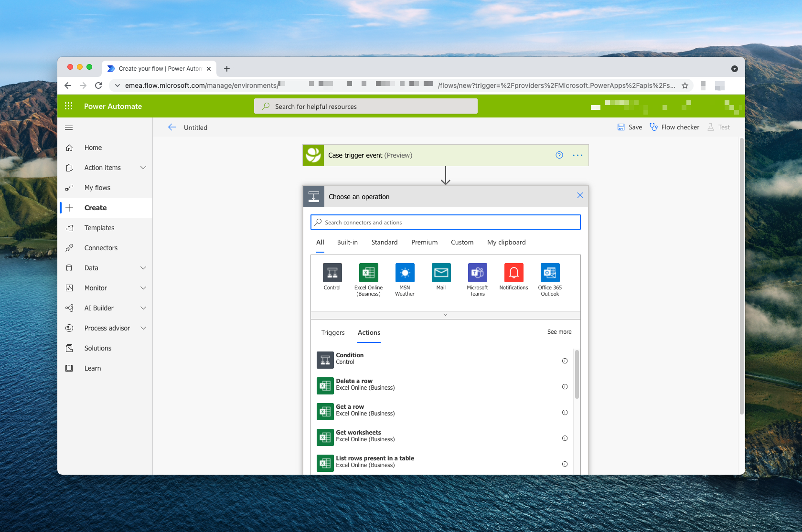Run the Flow checker
The image size is (802, 532).
point(674,127)
